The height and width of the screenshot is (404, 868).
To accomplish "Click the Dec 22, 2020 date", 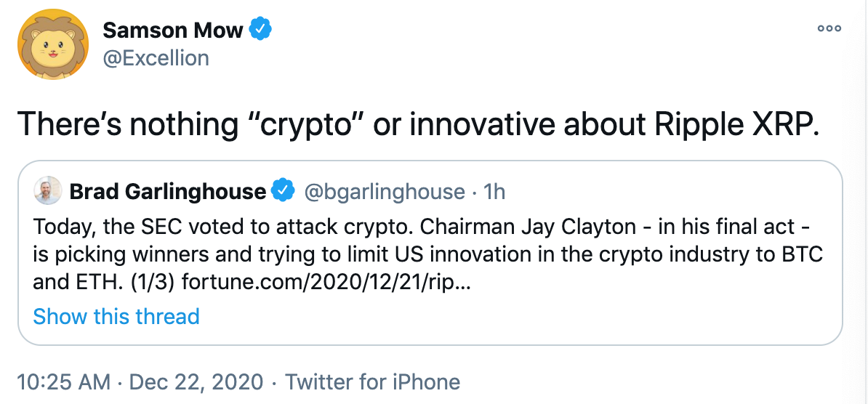I will 196,382.
